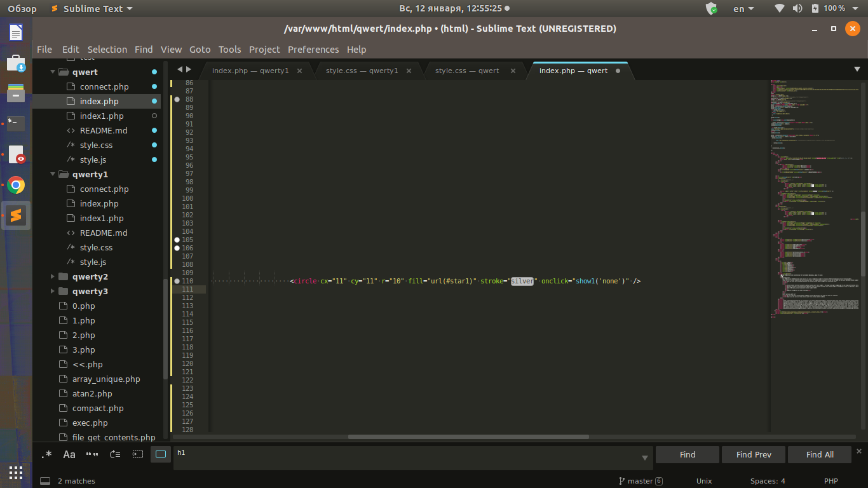Go to previous tab arrow
Viewport: 868px width, 488px height.
pos(180,69)
